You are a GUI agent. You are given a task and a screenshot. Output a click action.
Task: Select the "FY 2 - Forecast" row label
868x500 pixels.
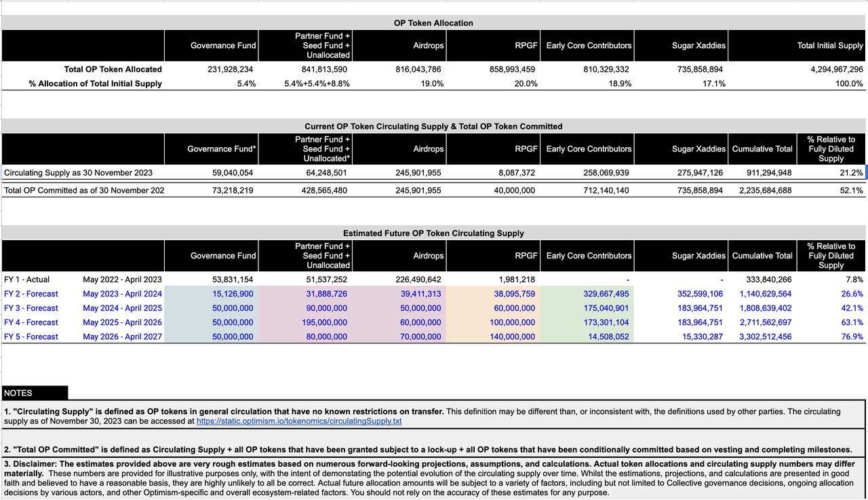(x=31, y=294)
